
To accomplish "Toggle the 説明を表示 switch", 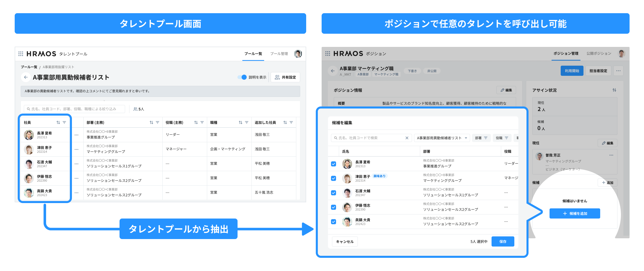I will 242,77.
